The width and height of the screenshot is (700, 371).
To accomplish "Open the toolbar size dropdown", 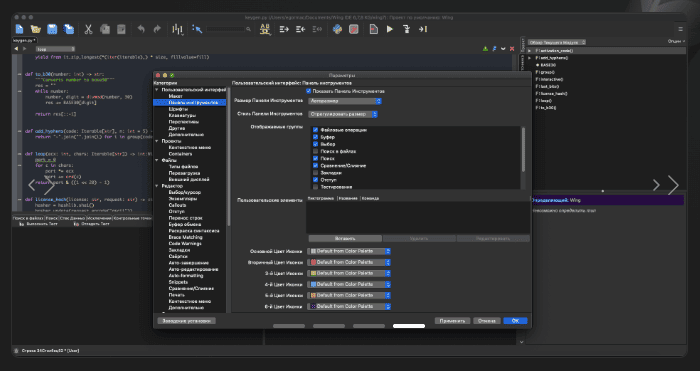I will [345, 101].
